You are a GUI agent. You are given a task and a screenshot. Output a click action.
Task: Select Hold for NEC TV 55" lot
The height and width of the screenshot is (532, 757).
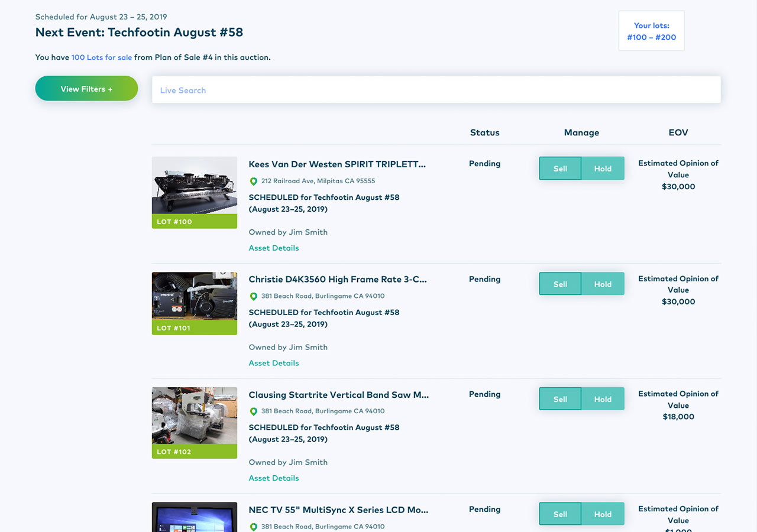click(603, 514)
